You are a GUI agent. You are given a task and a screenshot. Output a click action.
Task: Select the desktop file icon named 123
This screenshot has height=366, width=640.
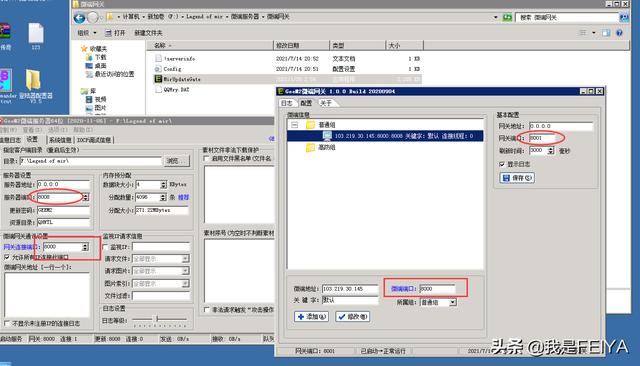[36, 36]
